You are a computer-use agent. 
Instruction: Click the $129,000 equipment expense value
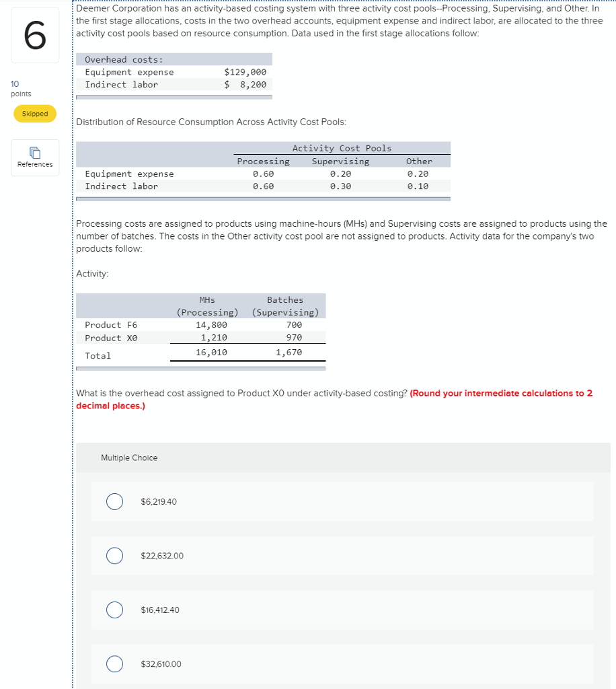click(245, 72)
